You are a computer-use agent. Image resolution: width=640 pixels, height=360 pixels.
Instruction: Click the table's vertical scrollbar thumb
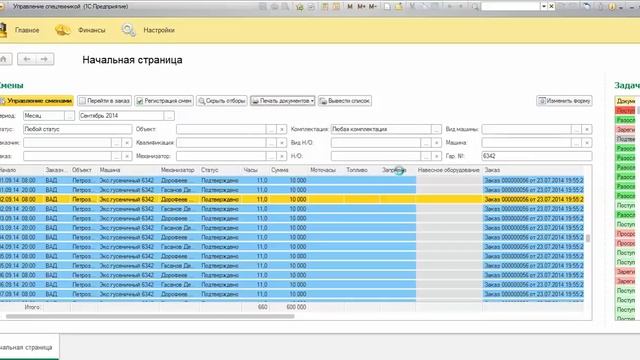pos(588,238)
